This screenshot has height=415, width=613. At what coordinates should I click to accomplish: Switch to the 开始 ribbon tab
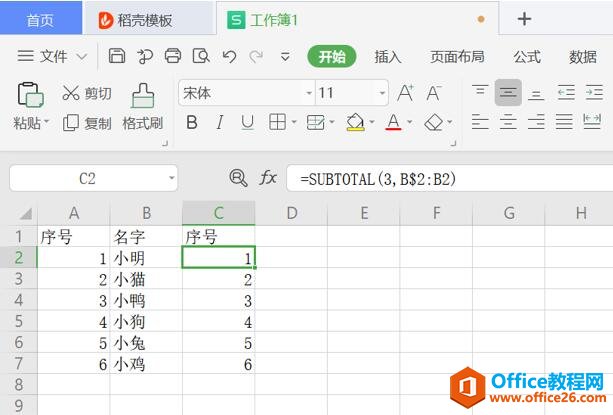[332, 57]
